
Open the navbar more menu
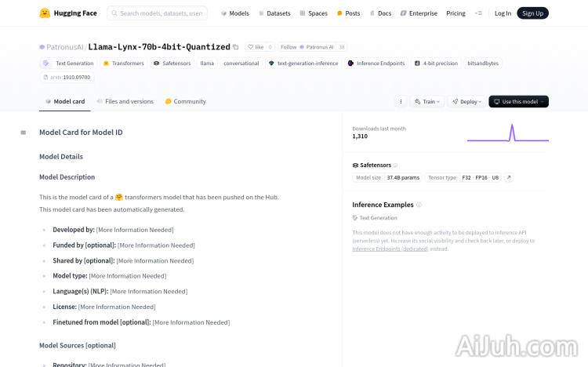pos(479,13)
